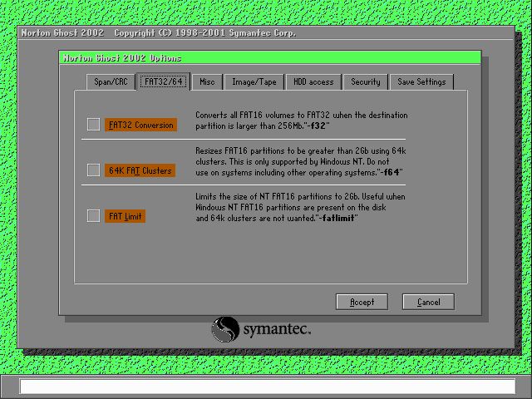Click the -f32 switch text
This screenshot has width=532, height=399.
click(x=316, y=126)
